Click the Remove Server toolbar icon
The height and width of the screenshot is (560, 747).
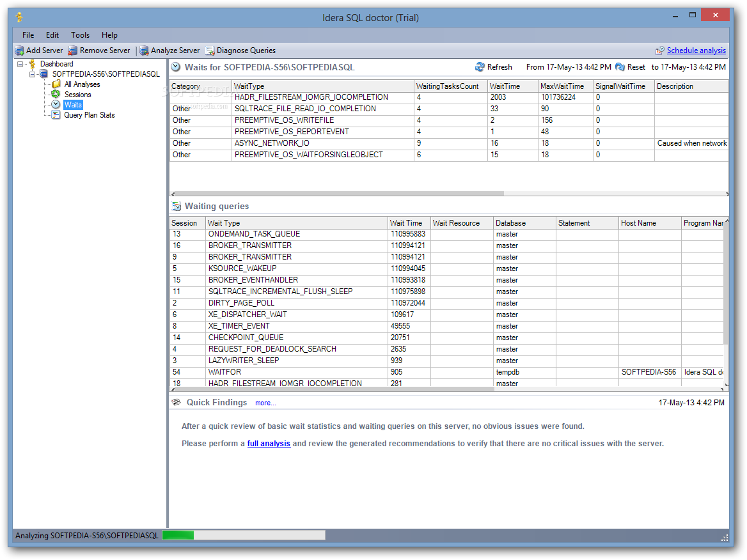coord(73,51)
